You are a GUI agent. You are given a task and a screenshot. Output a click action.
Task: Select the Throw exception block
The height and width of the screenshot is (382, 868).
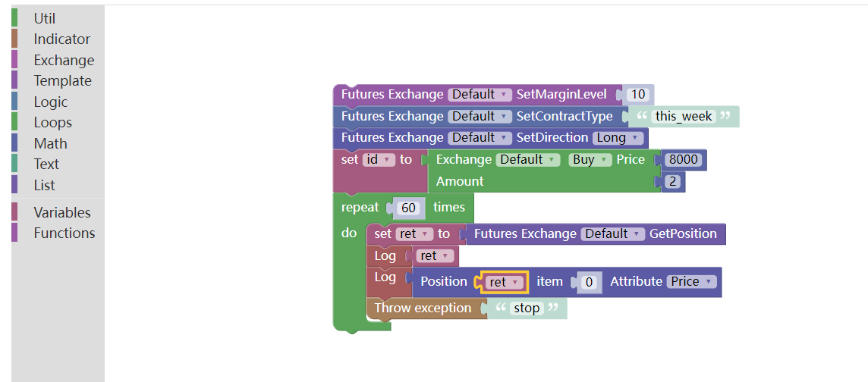coord(422,308)
